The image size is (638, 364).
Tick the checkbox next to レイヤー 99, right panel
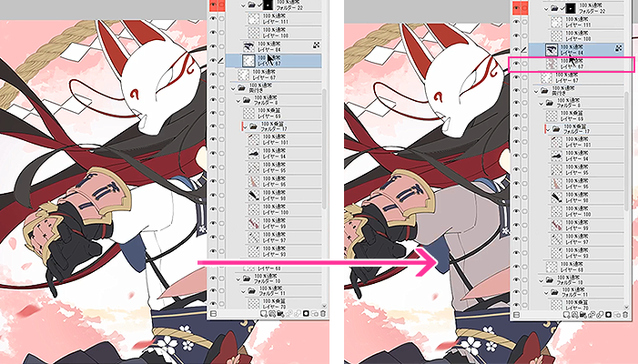(525, 225)
